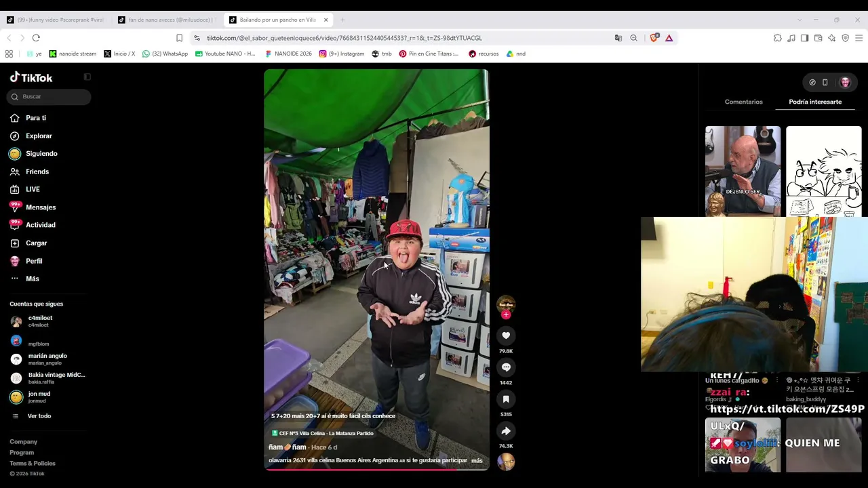Open the WhatsApp bookmark

165,54
